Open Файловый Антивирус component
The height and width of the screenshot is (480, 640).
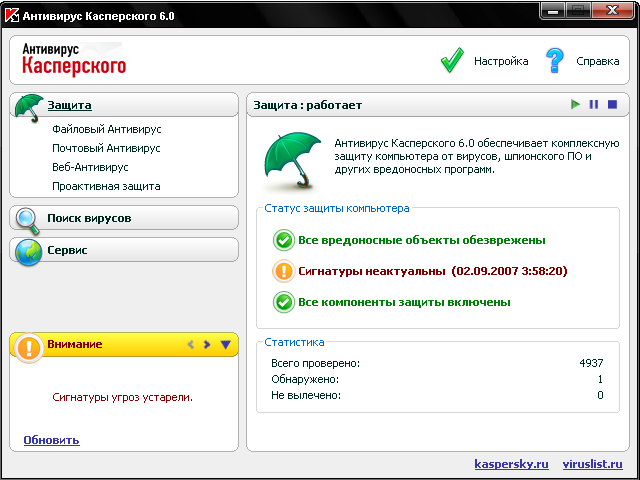(x=107, y=129)
